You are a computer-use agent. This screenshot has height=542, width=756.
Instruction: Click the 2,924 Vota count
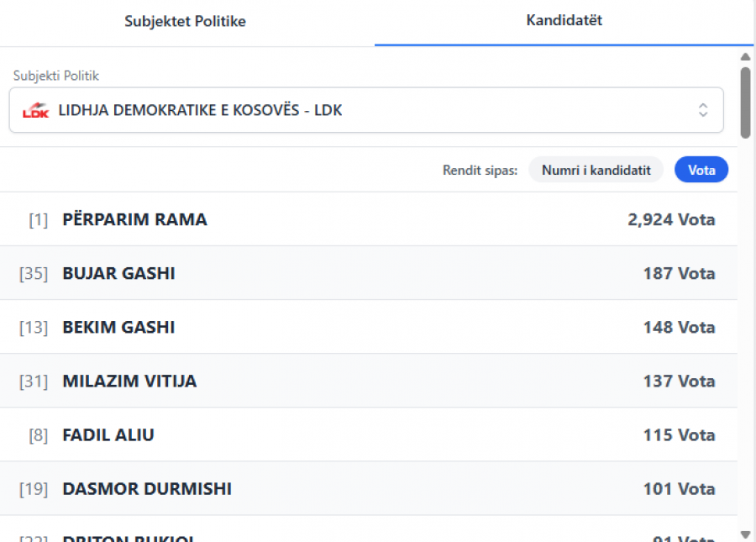click(x=671, y=219)
